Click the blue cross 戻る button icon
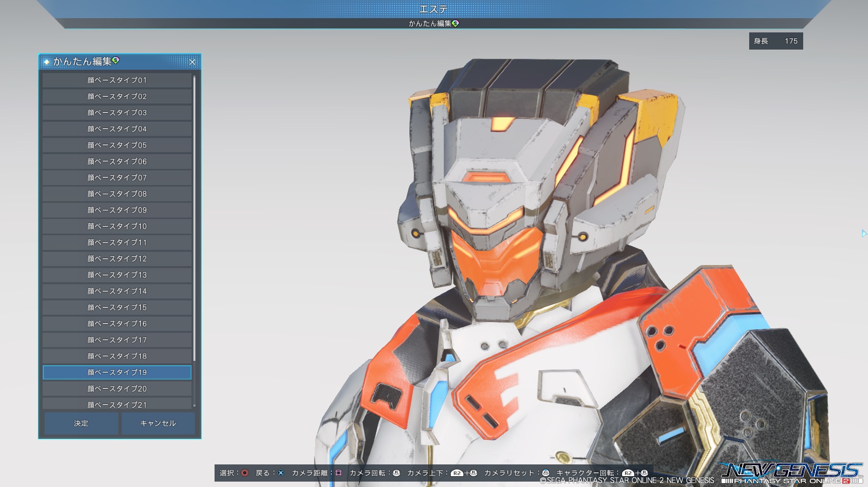 (x=281, y=473)
